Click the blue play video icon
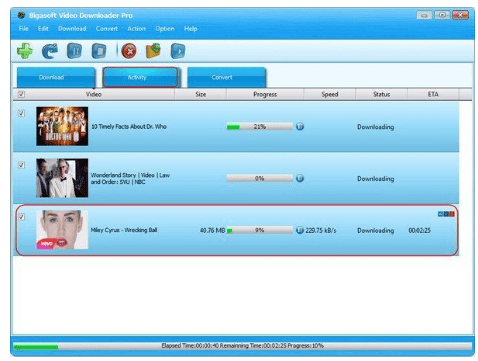478x361 pixels. coord(178,51)
